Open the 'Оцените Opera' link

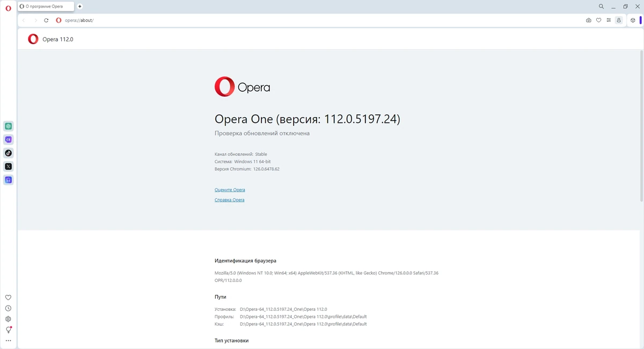[x=230, y=190]
